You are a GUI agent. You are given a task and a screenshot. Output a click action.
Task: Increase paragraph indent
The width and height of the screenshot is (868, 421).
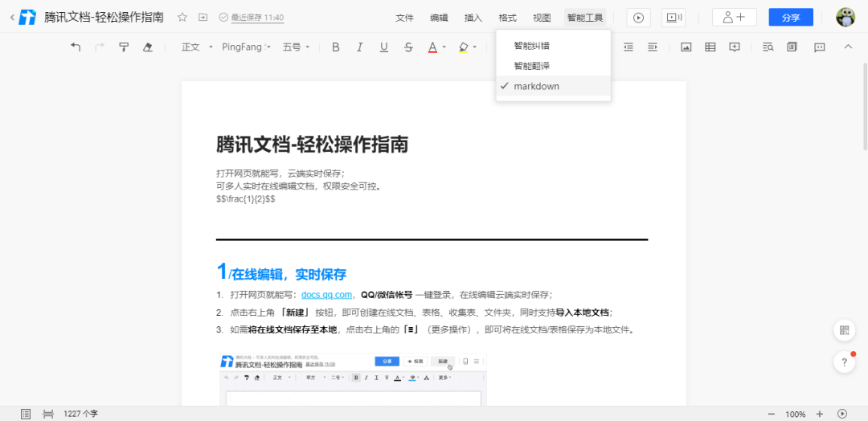[653, 47]
